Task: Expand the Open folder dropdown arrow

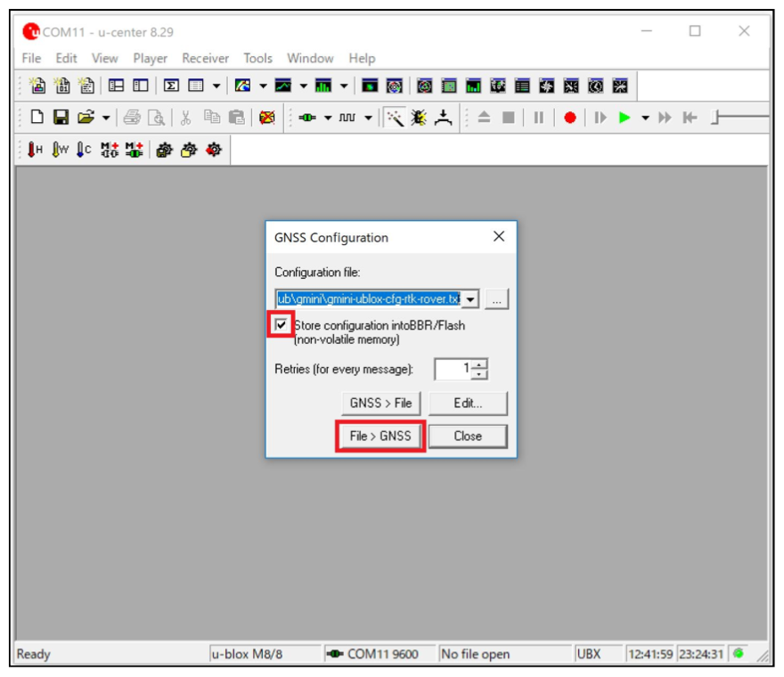Action: click(x=106, y=118)
